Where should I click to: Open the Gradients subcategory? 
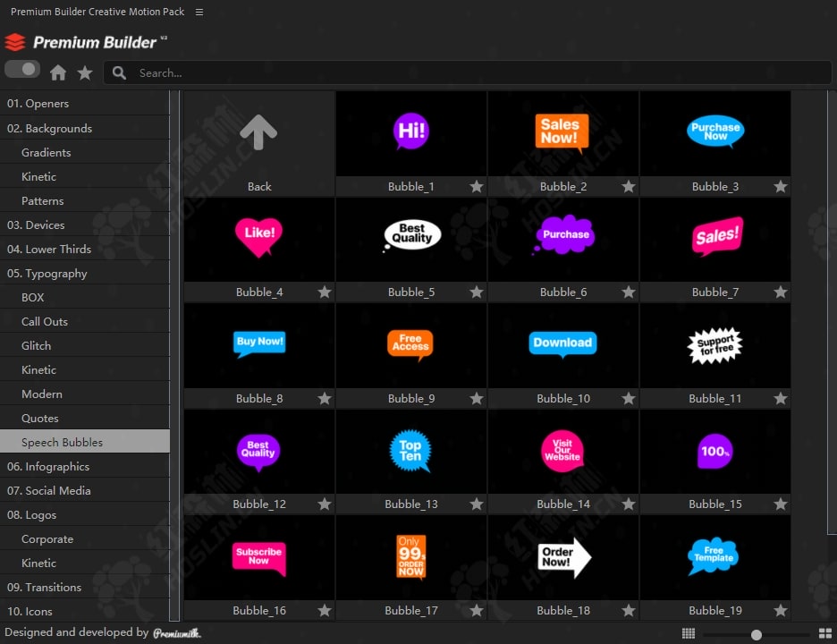85,152
